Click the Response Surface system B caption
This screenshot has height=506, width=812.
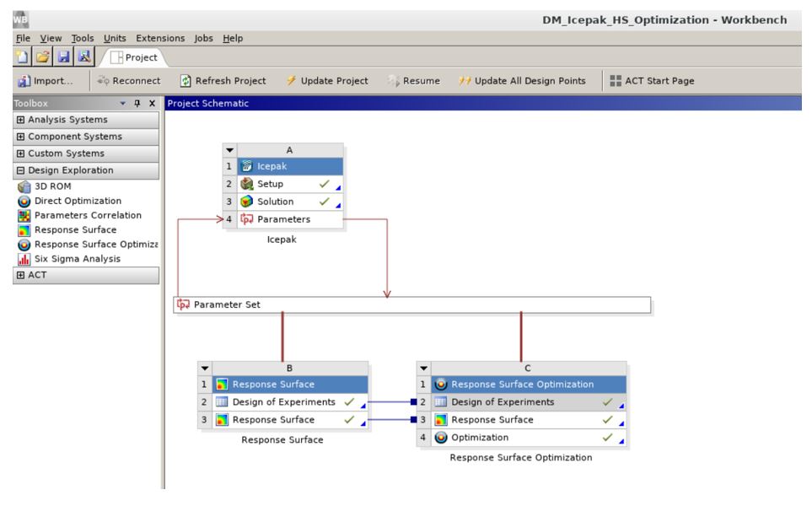[282, 439]
